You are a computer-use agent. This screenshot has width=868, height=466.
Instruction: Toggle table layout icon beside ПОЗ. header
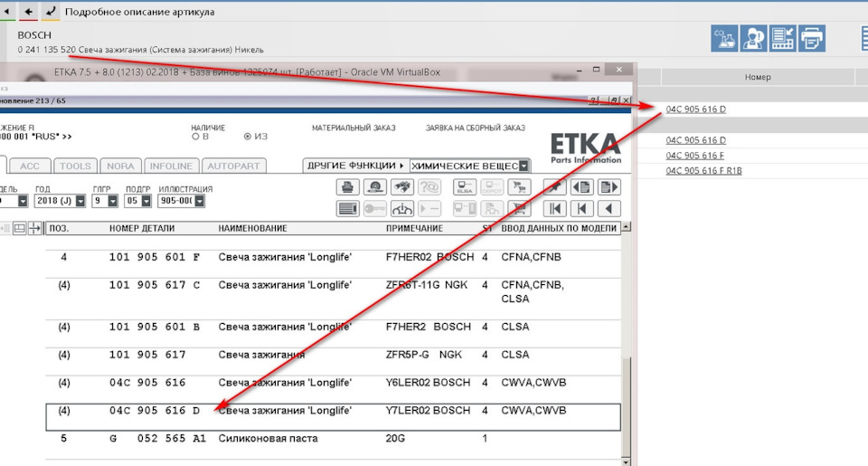point(19,228)
